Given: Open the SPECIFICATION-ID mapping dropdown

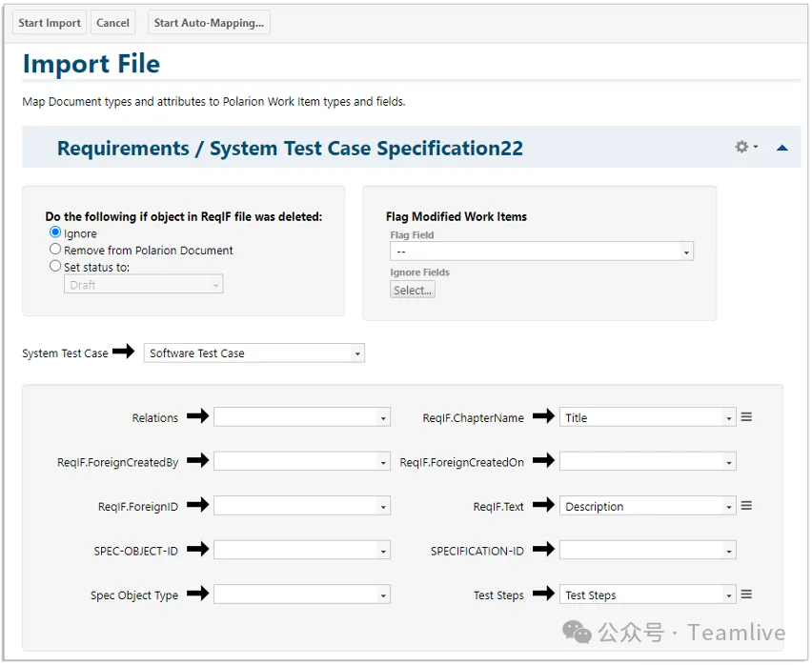Looking at the screenshot, I should pyautogui.click(x=647, y=550).
